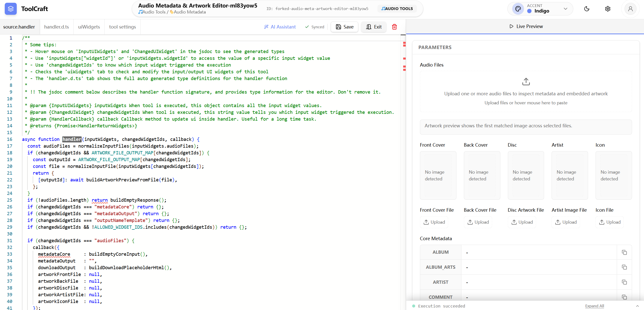644x310 pixels.
Task: Click the accent color palette swatch
Action: tap(518, 9)
